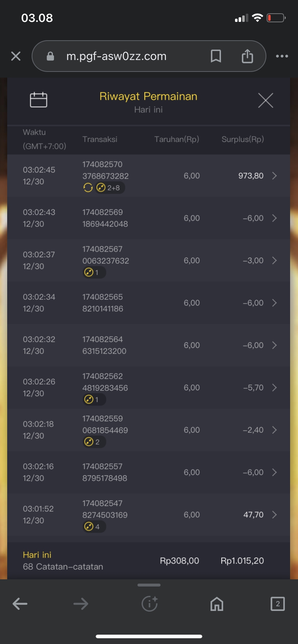The image size is (298, 644).
Task: Open the calendar date picker icon
Action: pos(39,100)
